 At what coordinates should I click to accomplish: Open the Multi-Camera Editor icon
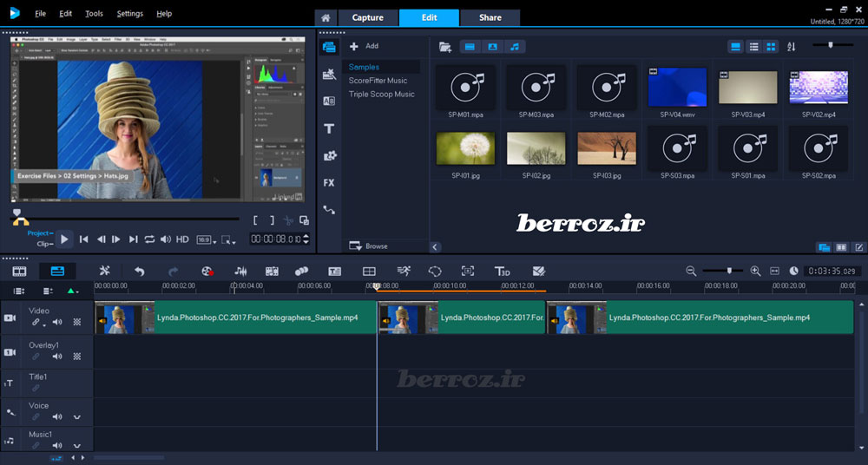[369, 272]
